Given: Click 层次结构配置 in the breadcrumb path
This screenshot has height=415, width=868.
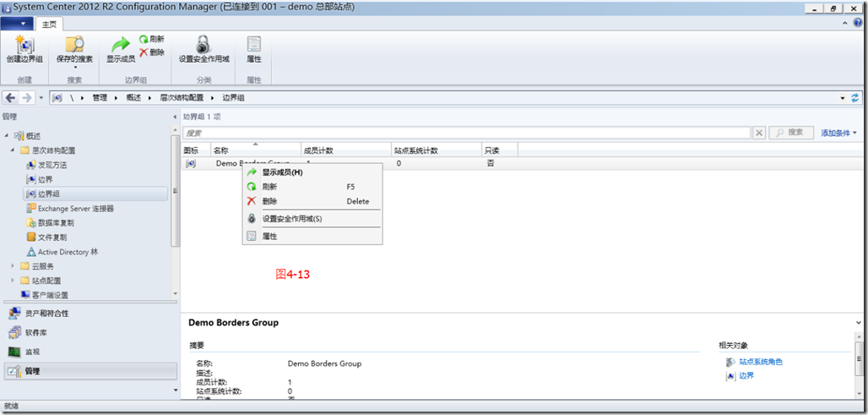Looking at the screenshot, I should coord(182,97).
